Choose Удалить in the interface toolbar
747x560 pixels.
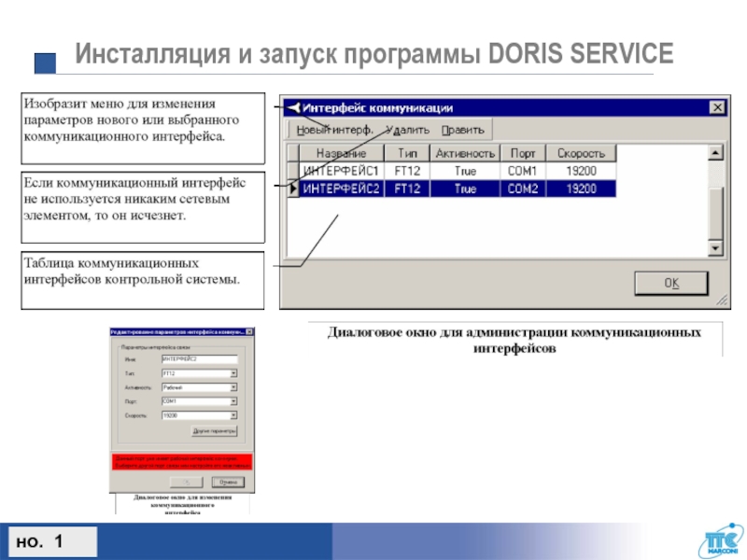(408, 130)
